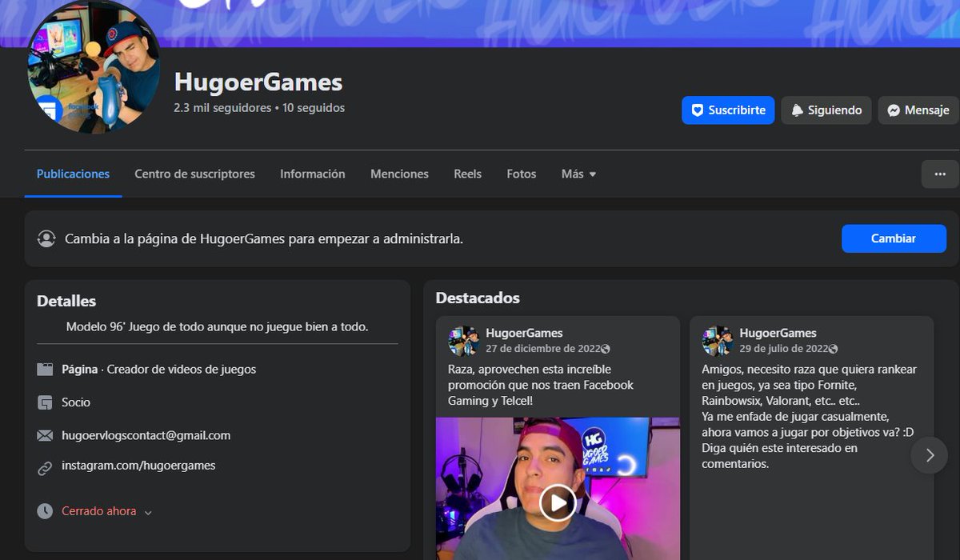The height and width of the screenshot is (560, 960).
Task: Switch to the Reels tab
Action: pos(467,174)
